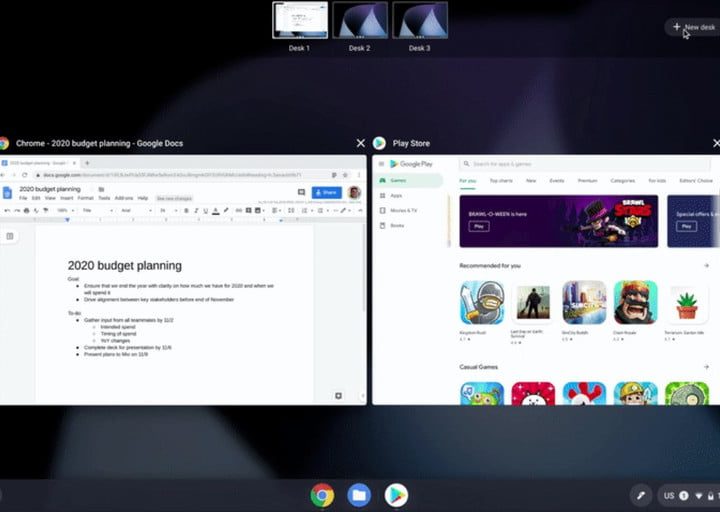Open the Format menu in Docs
Viewport: 720px width, 512px height.
(85, 198)
